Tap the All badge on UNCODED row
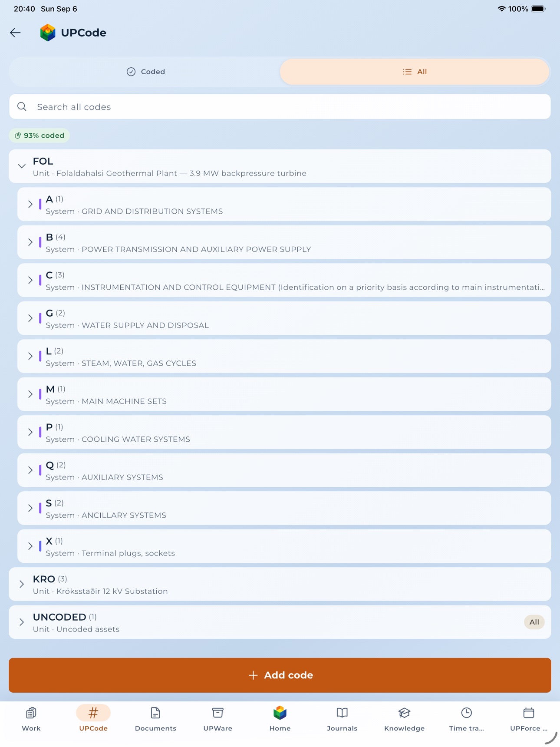 pos(534,622)
